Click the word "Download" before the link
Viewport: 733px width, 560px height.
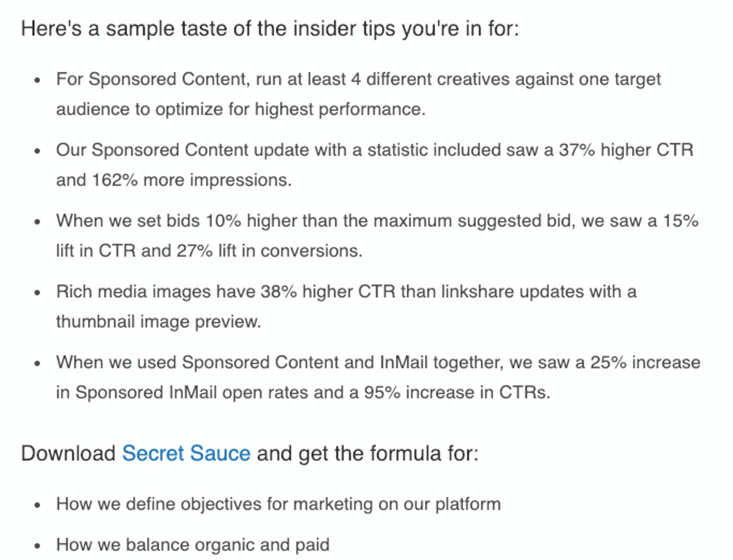coord(68,453)
